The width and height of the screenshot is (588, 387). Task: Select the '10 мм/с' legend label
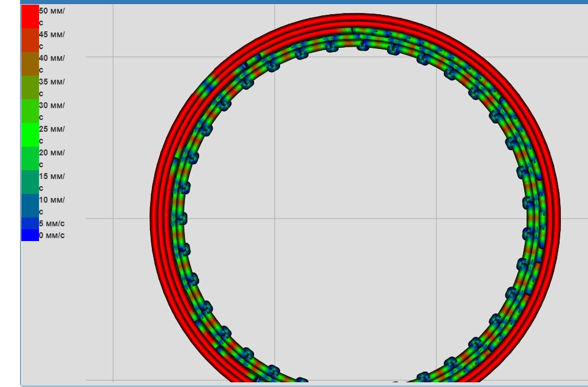click(x=52, y=206)
